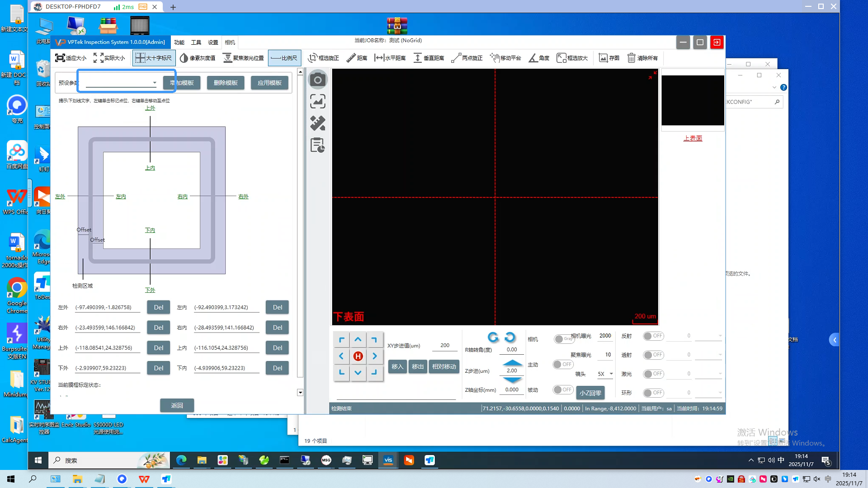The width and height of the screenshot is (868, 488).
Task: Select the 角度 angle measurement tool
Action: click(x=539, y=58)
